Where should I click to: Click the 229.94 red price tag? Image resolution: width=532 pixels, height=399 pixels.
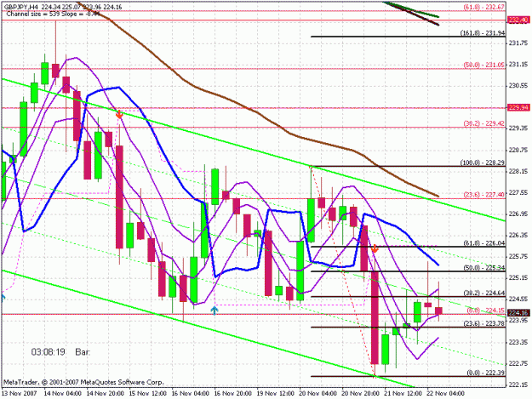tap(518, 107)
